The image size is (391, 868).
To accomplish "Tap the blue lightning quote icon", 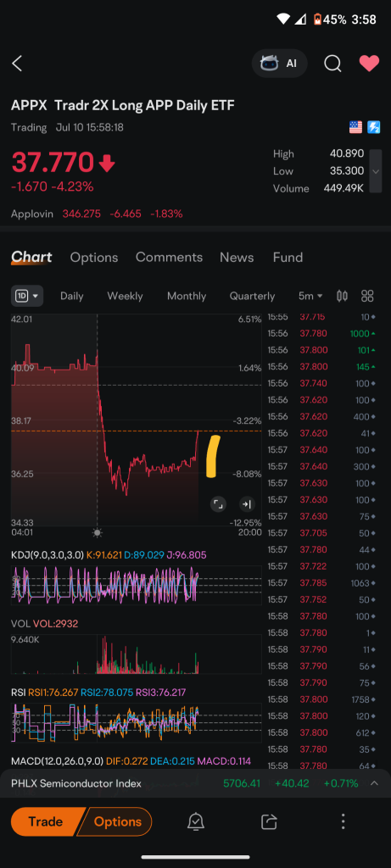I will point(374,128).
